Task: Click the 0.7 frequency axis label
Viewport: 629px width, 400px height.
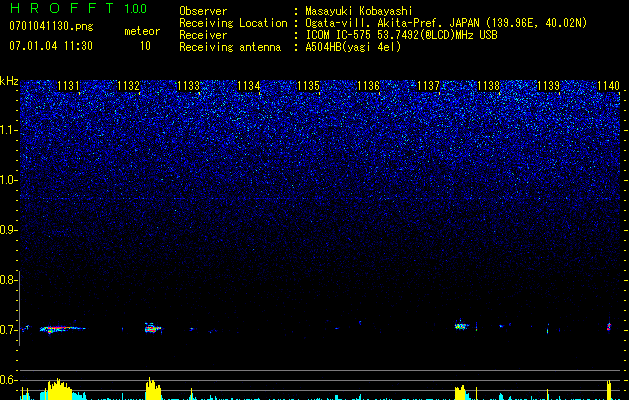Action: tap(7, 330)
